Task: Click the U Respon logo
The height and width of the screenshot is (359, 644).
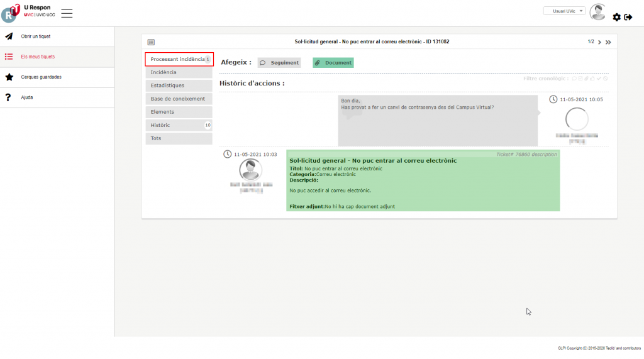Action: pos(11,13)
